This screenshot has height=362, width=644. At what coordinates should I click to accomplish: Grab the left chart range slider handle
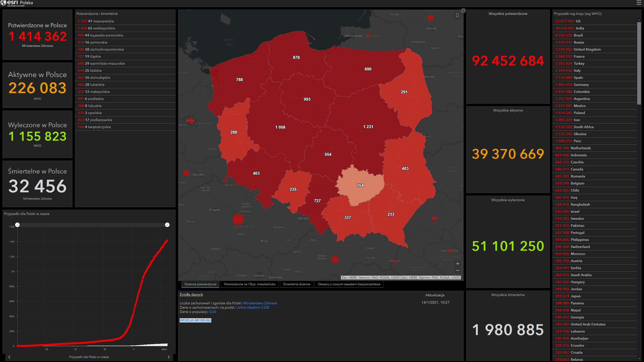pos(17,225)
